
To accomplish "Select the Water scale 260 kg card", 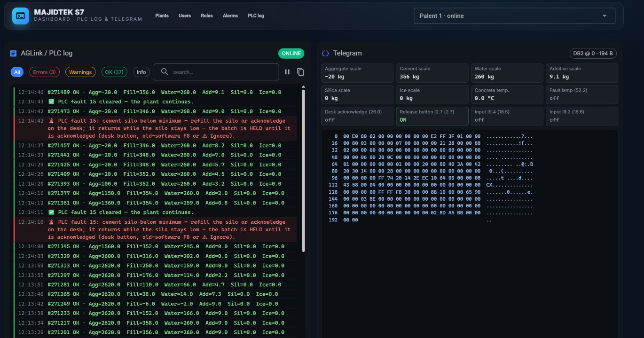I will [507, 73].
